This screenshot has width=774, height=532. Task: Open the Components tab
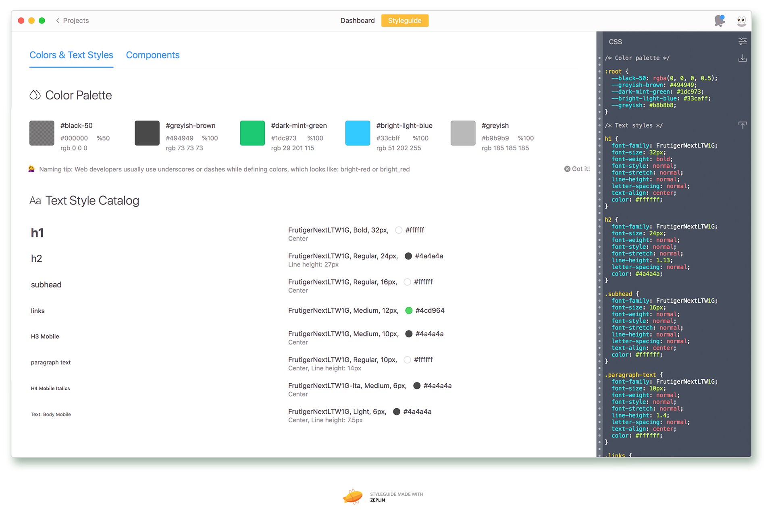[152, 55]
